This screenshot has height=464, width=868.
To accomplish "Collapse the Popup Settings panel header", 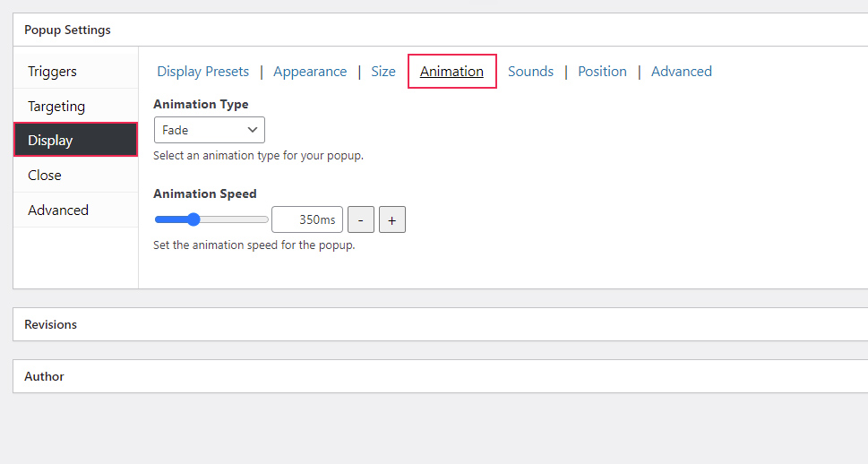I will (x=68, y=30).
